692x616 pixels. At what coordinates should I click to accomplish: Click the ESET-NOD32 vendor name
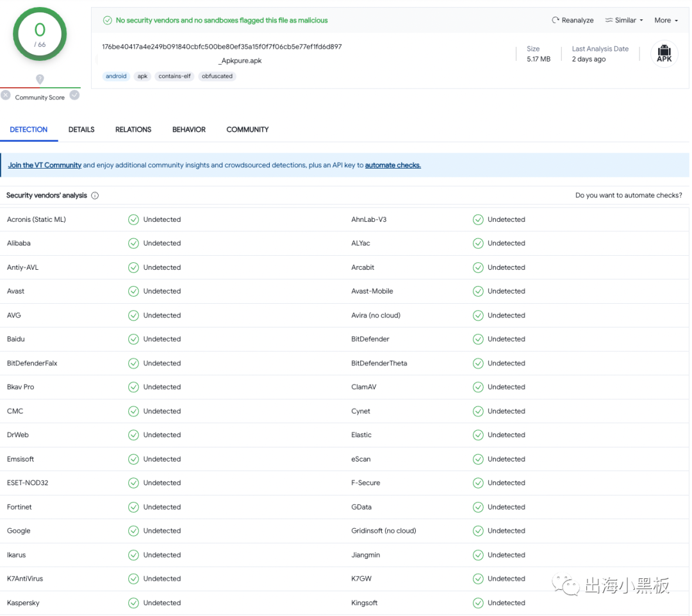pyautogui.click(x=28, y=483)
